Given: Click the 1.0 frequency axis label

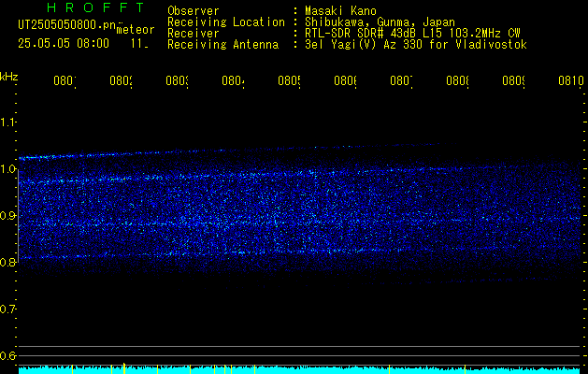Looking at the screenshot, I should click(8, 169).
